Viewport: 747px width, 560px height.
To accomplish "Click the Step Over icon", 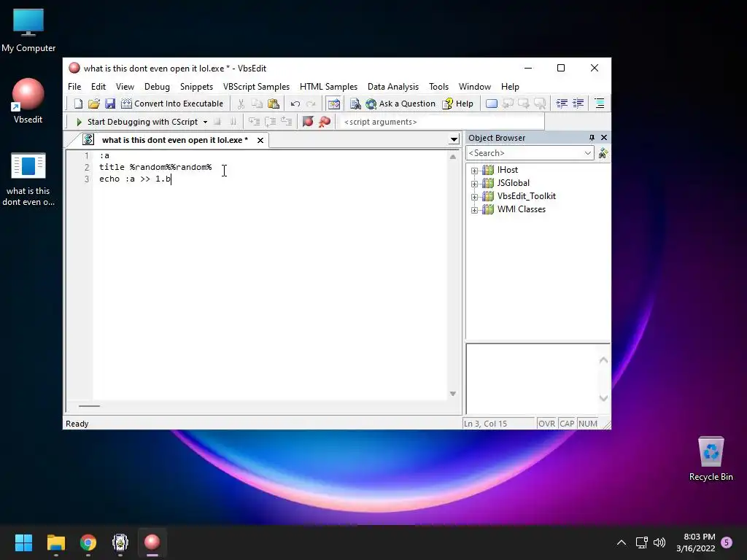I will coord(270,122).
